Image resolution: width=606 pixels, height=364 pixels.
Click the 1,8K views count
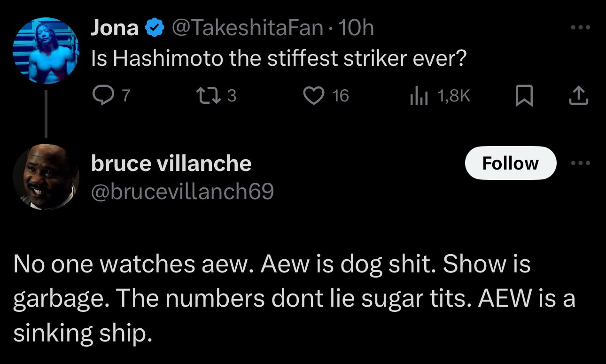(453, 96)
